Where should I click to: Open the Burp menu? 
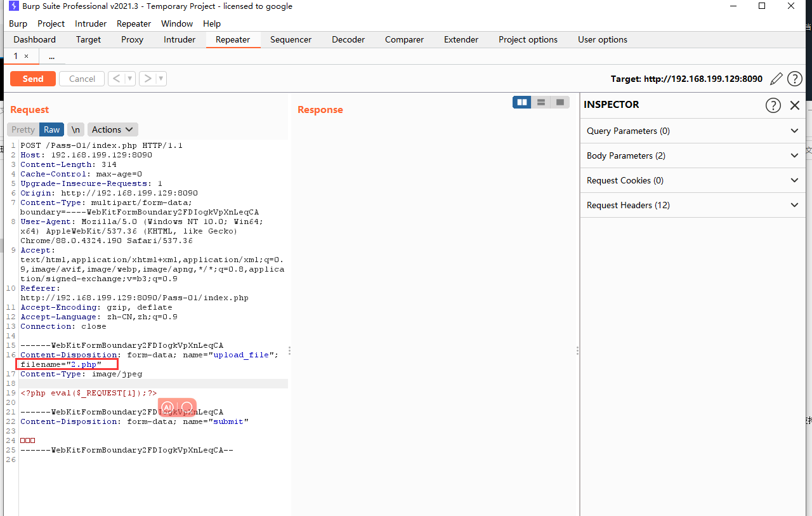(18, 23)
